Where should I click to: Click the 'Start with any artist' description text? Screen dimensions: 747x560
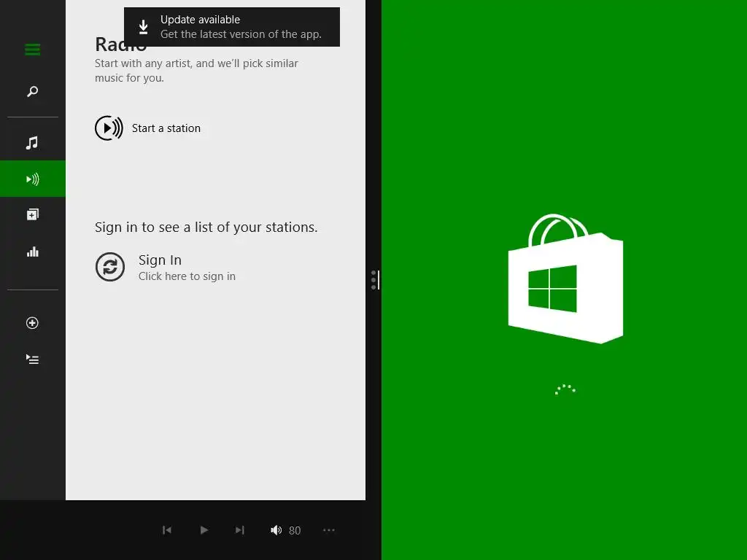click(x=196, y=71)
